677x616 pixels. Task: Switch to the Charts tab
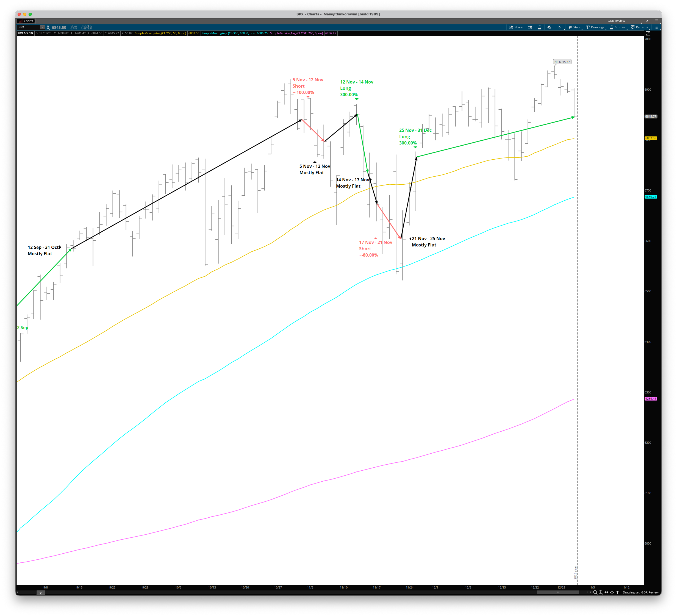[x=26, y=21]
